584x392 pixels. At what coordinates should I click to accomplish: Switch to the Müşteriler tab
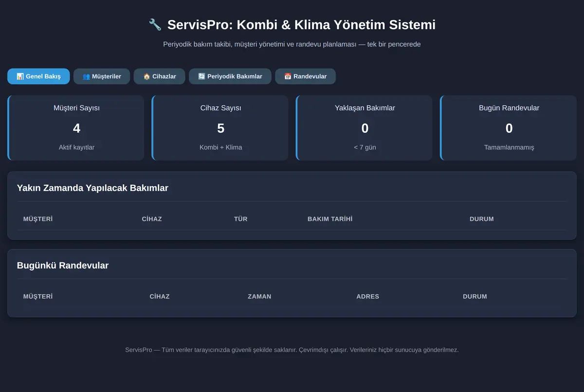pos(102,76)
